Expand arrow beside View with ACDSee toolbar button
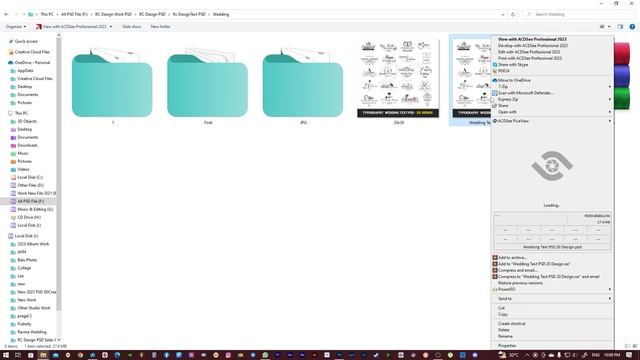This screenshot has width=640, height=360. click(x=111, y=27)
